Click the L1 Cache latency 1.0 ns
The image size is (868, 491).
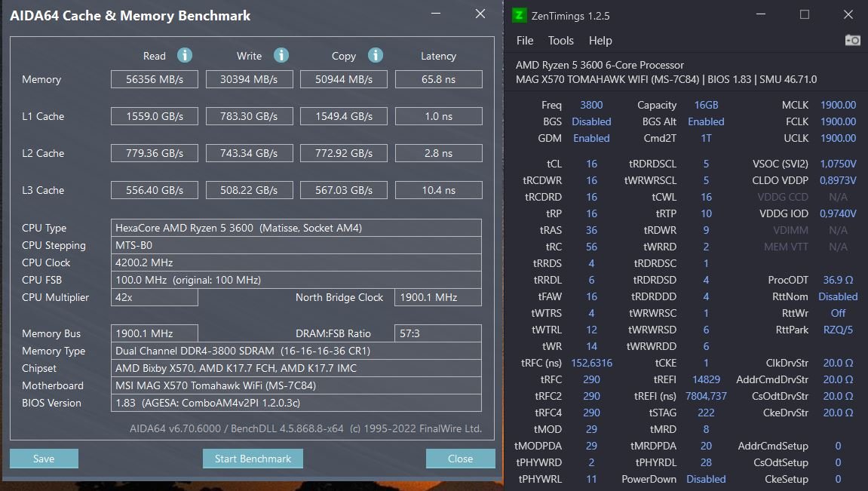pos(438,116)
